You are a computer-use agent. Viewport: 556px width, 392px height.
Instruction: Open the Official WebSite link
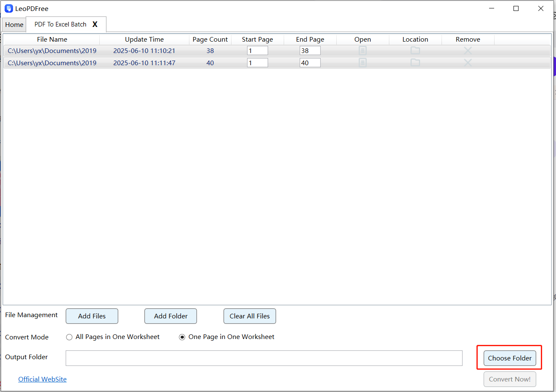click(x=42, y=379)
